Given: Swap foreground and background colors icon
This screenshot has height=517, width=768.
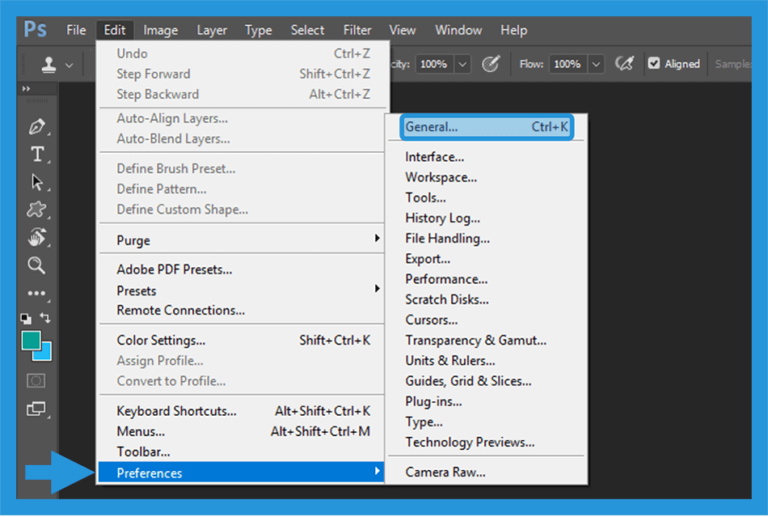Looking at the screenshot, I should pyautogui.click(x=45, y=318).
